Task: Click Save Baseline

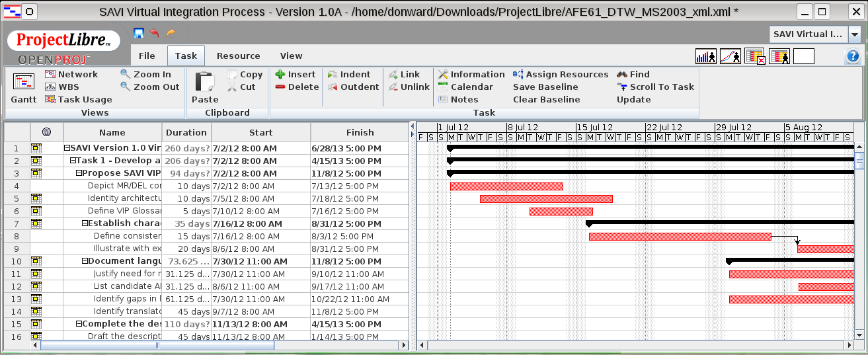Action: coord(545,87)
